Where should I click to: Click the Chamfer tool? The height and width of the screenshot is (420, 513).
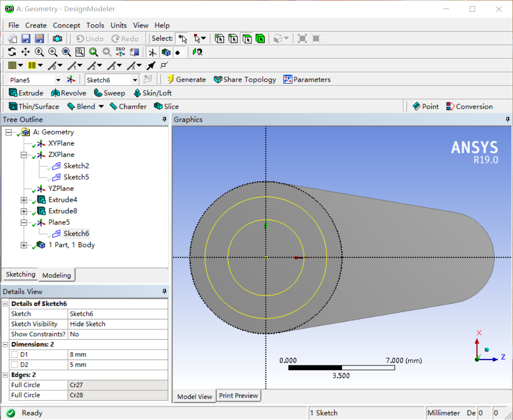coord(128,106)
